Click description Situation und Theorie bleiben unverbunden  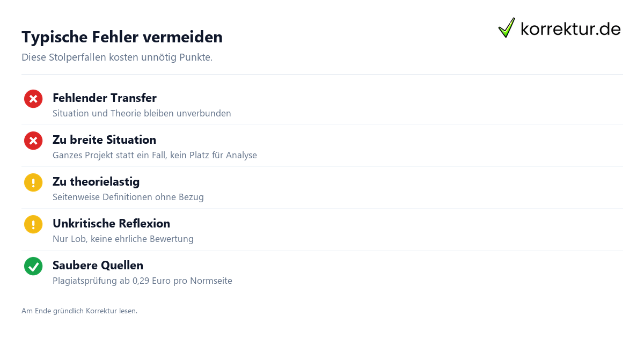pos(142,113)
